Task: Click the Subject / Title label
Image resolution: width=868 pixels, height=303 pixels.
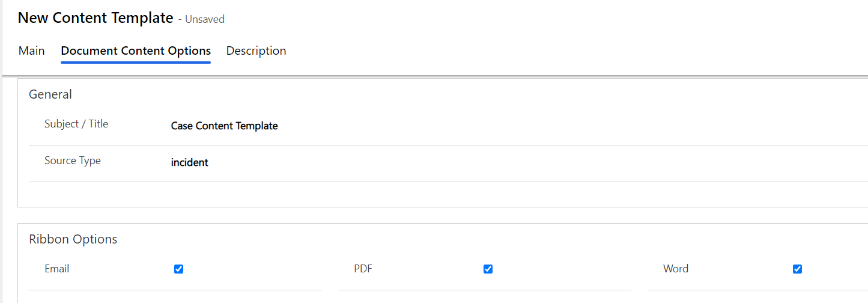Action: point(76,124)
